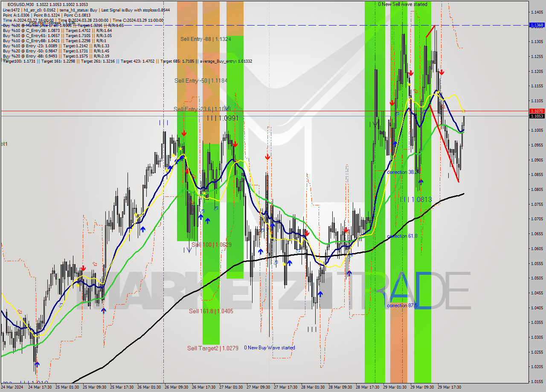Select the '| | | 1.0991' price marker
This screenshot has width=546, height=392.
click(222, 118)
